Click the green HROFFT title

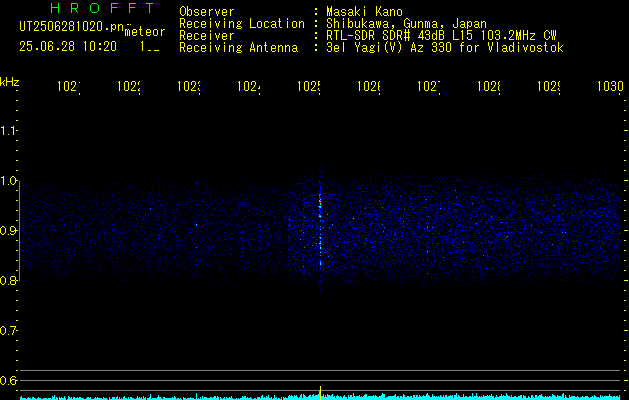(x=102, y=8)
